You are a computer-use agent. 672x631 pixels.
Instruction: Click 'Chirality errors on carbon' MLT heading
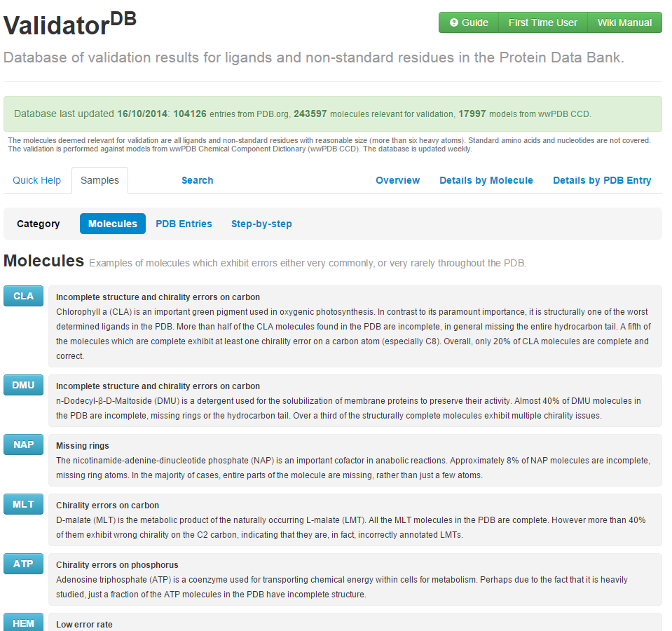[x=108, y=506]
